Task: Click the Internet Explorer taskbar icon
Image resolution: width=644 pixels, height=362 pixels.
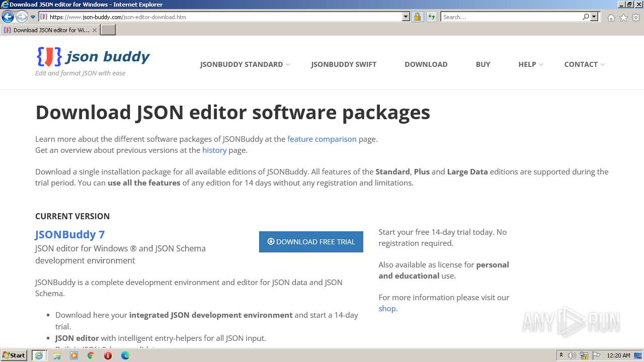Action: pos(39,355)
